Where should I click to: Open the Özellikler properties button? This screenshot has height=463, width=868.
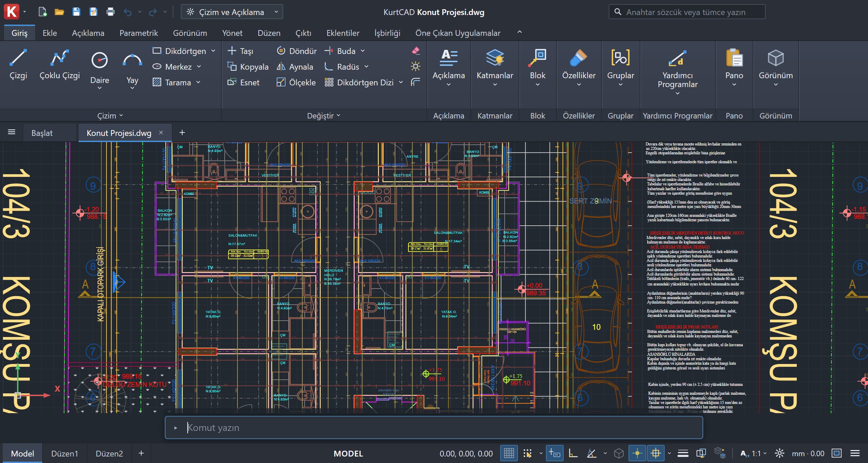click(579, 68)
